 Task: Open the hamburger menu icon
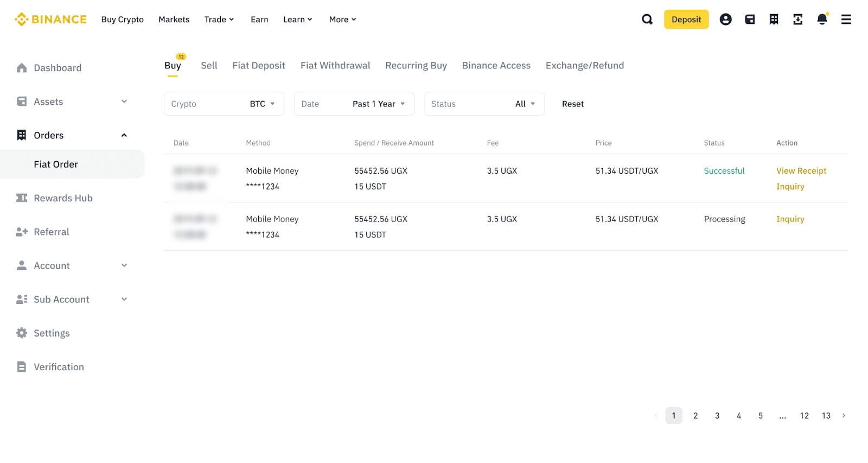[x=846, y=20]
